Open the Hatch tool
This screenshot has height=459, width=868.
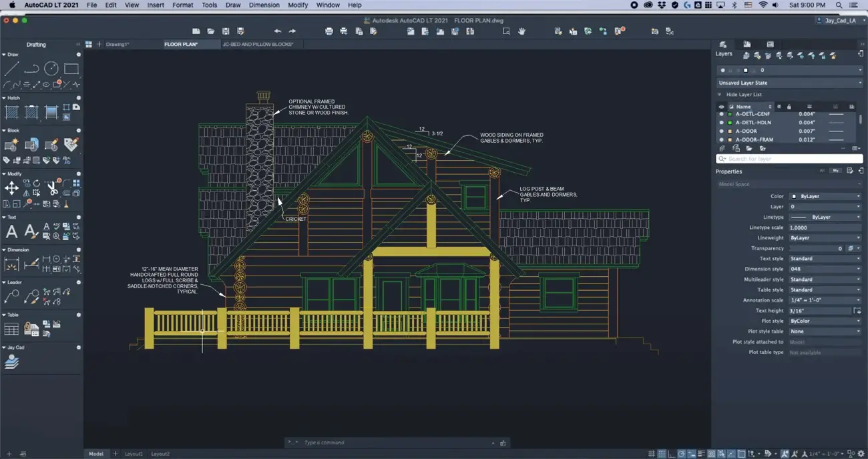pos(11,112)
